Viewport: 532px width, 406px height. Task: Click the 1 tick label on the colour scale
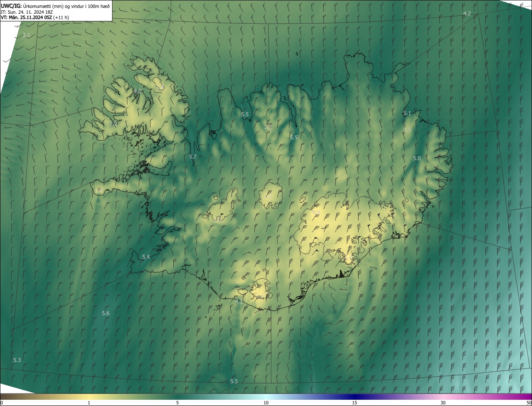89,403
